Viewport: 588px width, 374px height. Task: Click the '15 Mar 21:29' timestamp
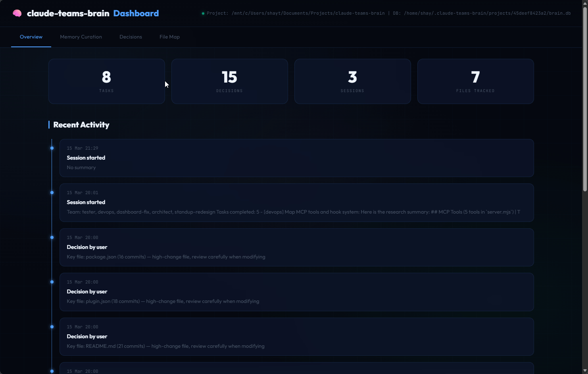(x=83, y=148)
